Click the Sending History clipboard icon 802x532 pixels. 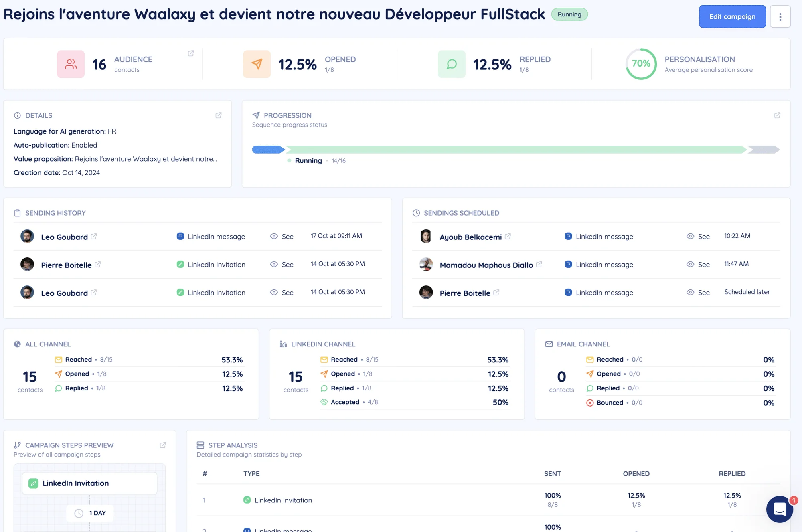tap(17, 213)
